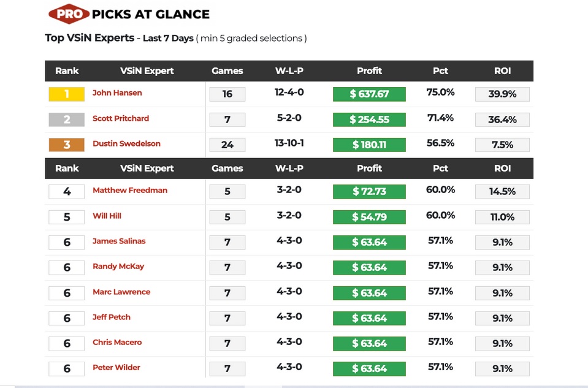588x388 pixels.
Task: Select the $72.73 green profit box
Action: 369,191
